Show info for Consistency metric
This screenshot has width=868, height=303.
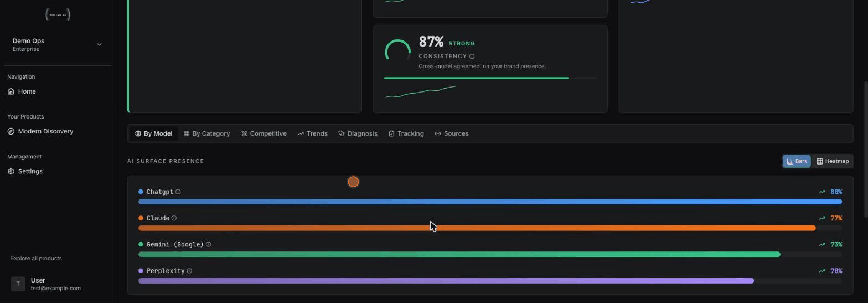[x=472, y=57]
